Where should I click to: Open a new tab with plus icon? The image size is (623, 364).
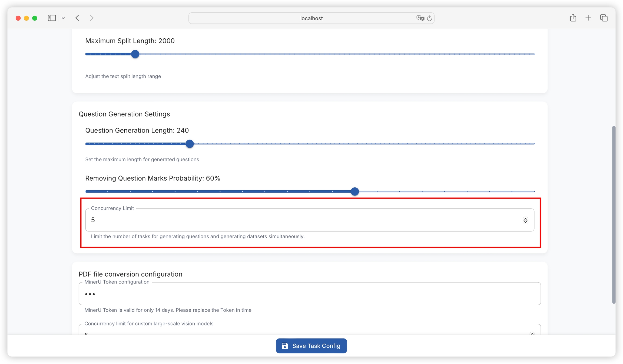click(588, 18)
